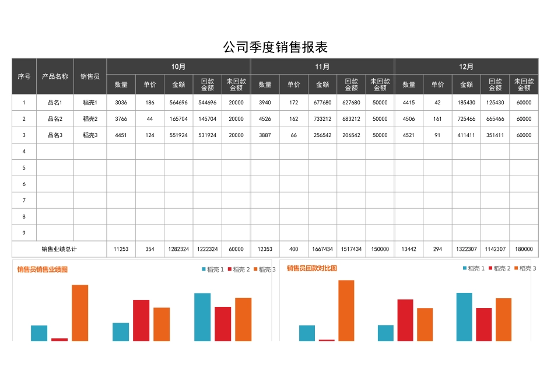Click the 产品名称 column header
554x392 pixels.
(54, 76)
